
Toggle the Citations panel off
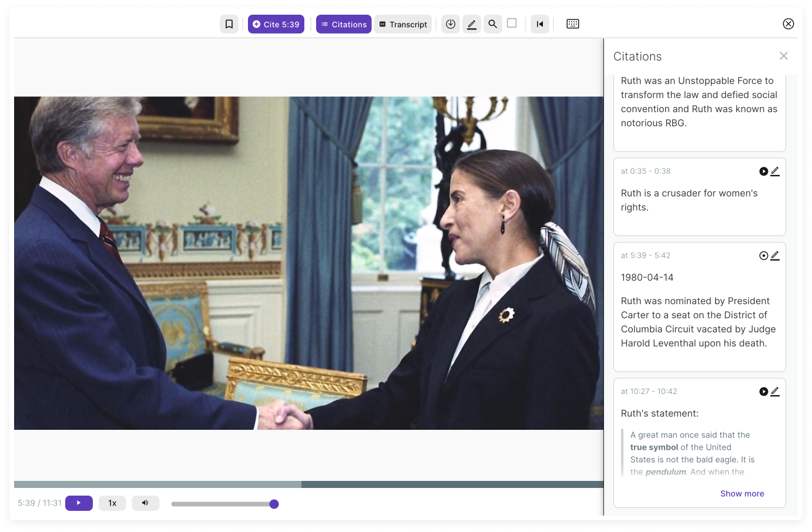343,24
